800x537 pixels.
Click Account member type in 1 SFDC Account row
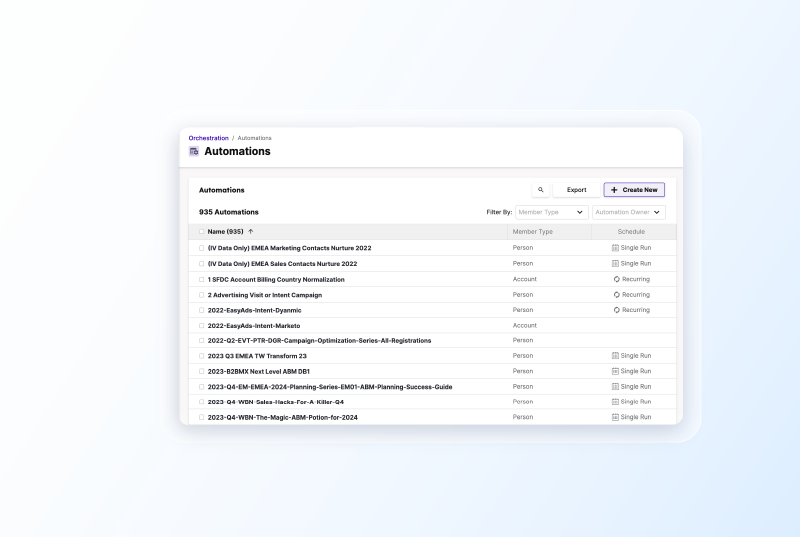click(524, 279)
